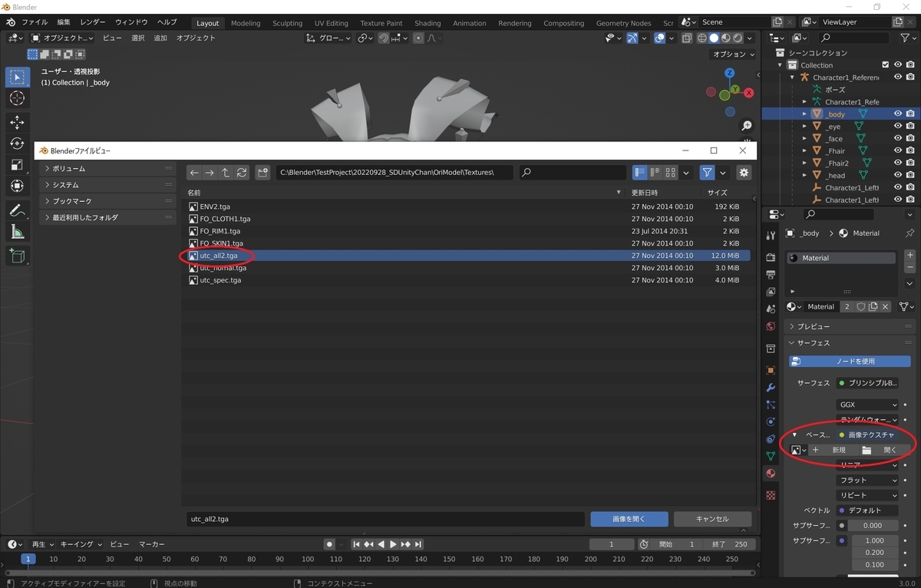Go to previous folder in file browser

pos(194,173)
